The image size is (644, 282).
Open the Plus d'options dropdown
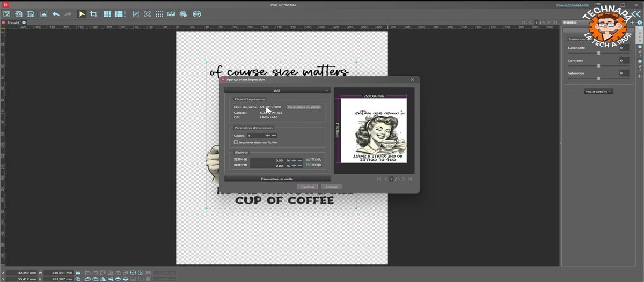click(x=598, y=92)
